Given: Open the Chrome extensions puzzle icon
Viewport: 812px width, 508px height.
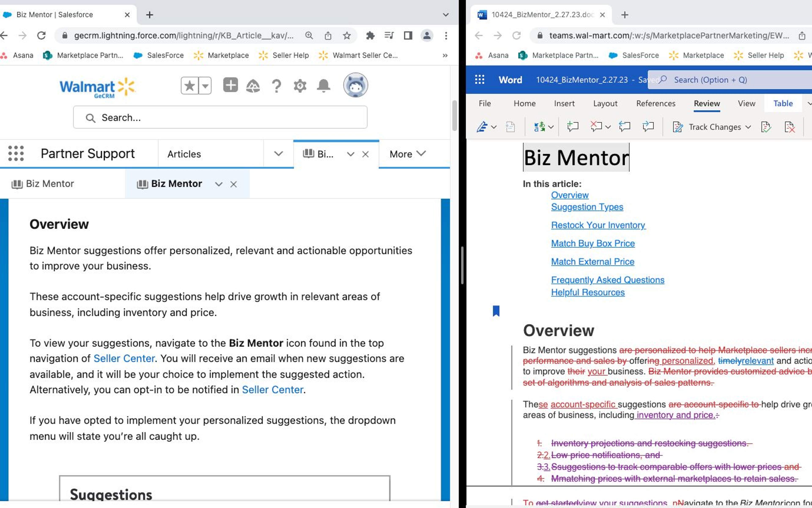Looking at the screenshot, I should click(x=370, y=35).
